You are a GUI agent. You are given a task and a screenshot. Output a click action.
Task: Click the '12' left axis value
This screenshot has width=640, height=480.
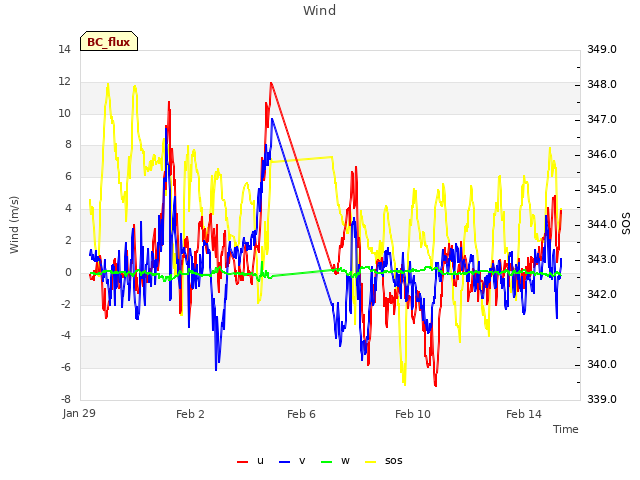tap(64, 81)
